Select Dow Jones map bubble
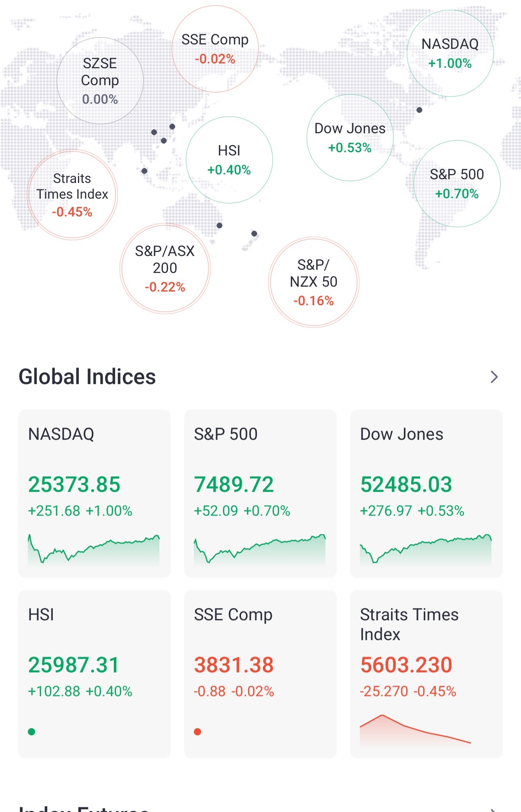 tap(350, 138)
